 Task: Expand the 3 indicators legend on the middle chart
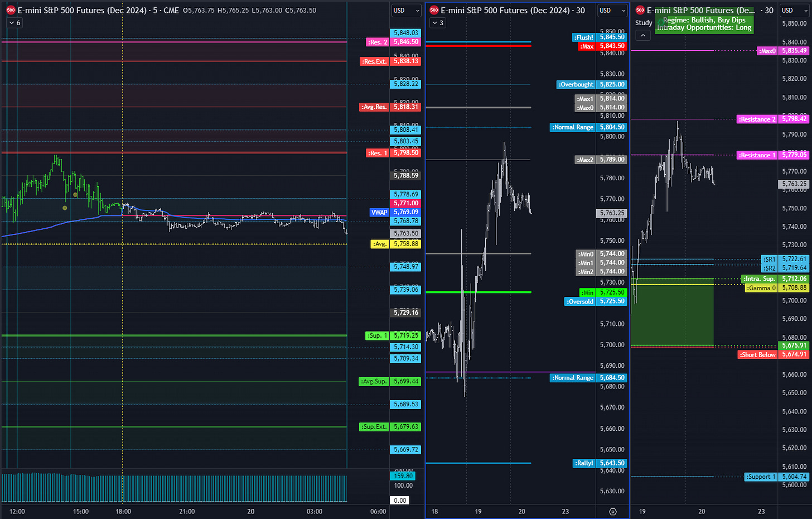438,23
